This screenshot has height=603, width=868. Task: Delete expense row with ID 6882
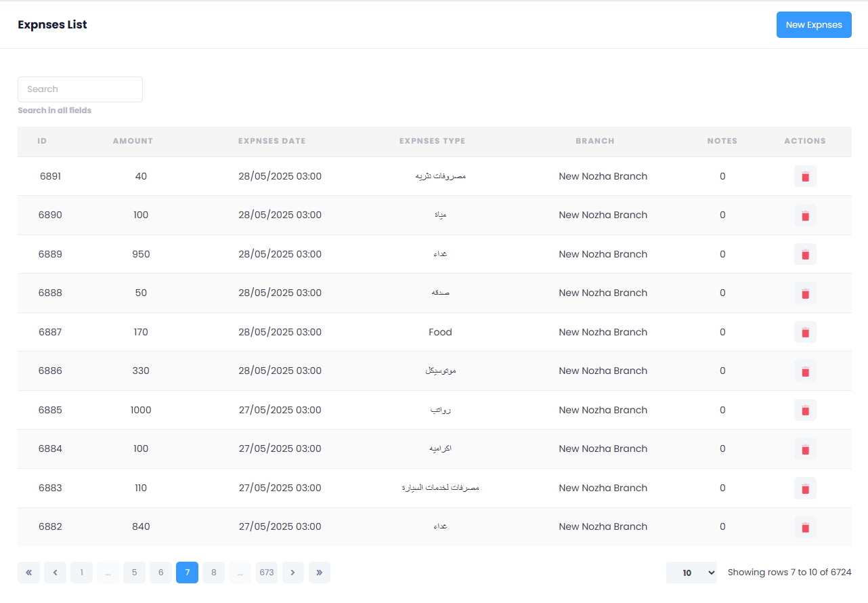pyautogui.click(x=805, y=527)
